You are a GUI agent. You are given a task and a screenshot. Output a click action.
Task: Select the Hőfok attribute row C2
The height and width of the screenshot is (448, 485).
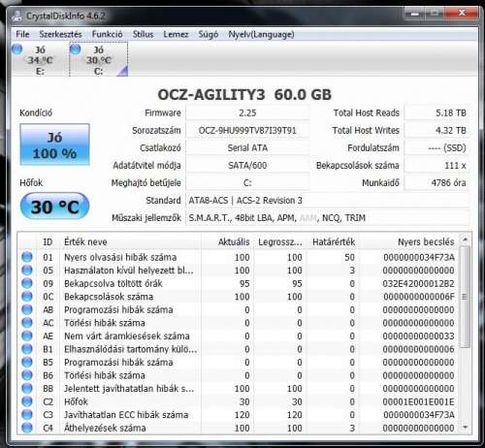tap(239, 401)
